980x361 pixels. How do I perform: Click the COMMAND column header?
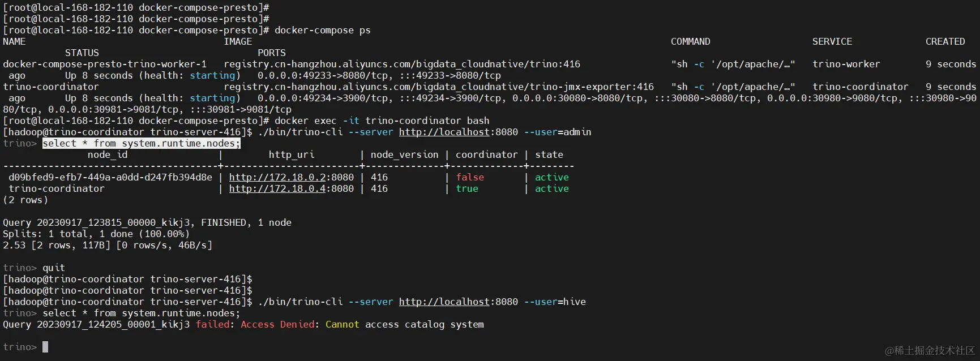691,41
